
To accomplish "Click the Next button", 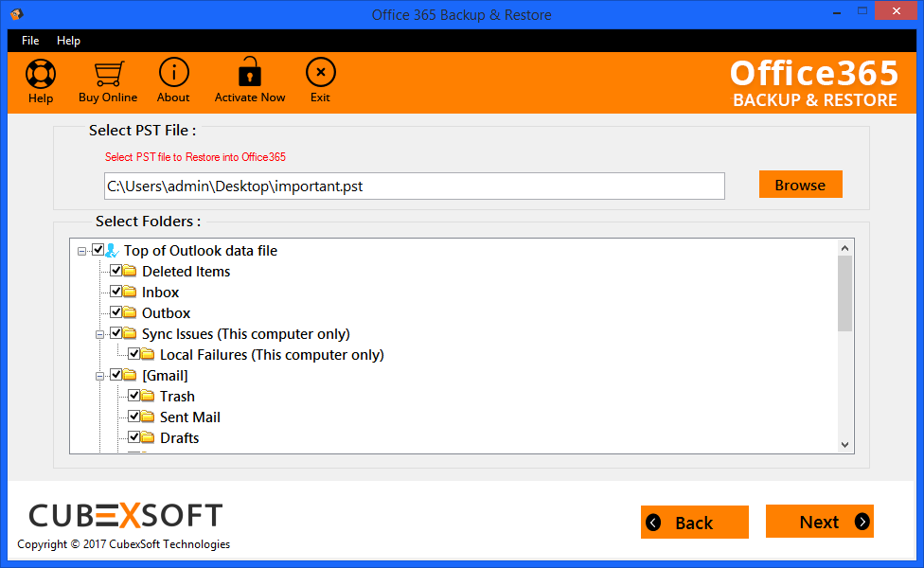I will click(x=819, y=522).
